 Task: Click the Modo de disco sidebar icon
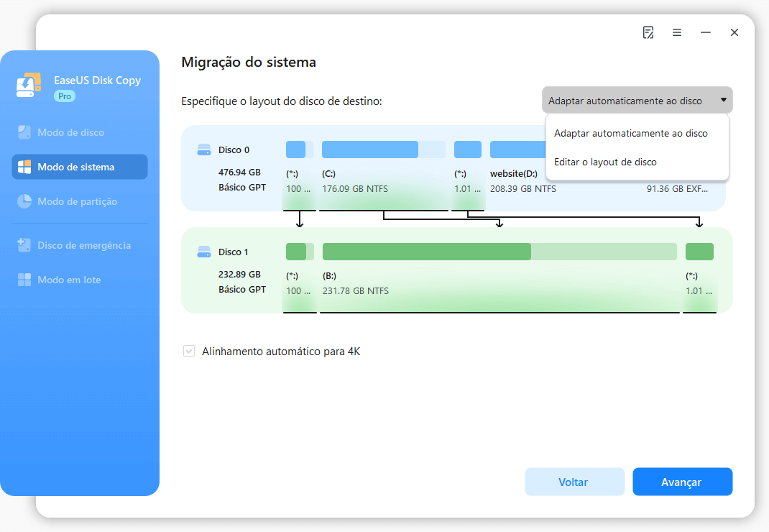tap(24, 132)
